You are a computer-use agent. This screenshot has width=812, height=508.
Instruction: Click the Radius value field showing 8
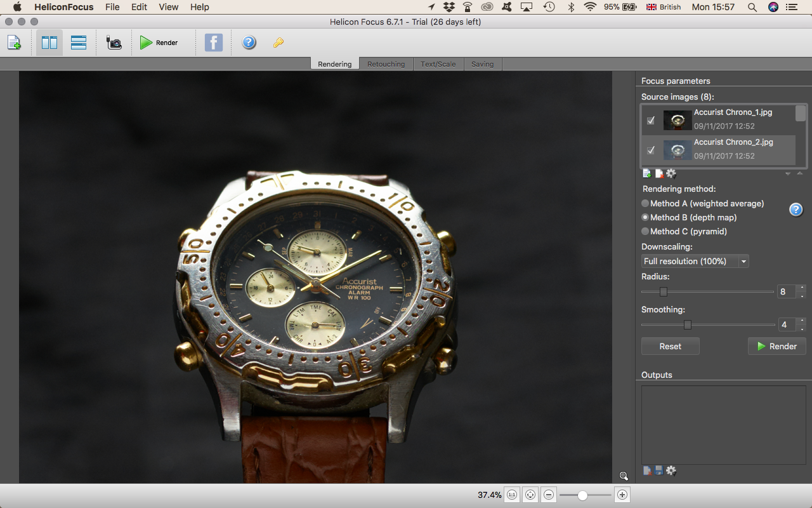click(787, 291)
